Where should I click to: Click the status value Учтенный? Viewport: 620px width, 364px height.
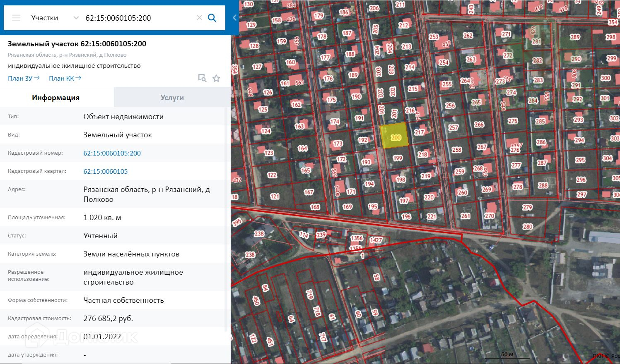point(101,236)
